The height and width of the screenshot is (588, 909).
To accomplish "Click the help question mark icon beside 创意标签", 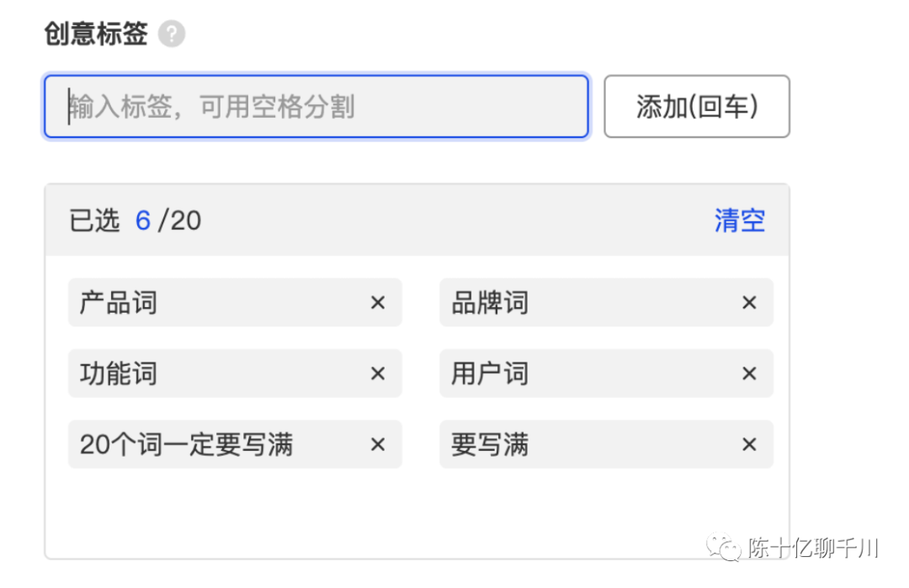I will pos(172,34).
